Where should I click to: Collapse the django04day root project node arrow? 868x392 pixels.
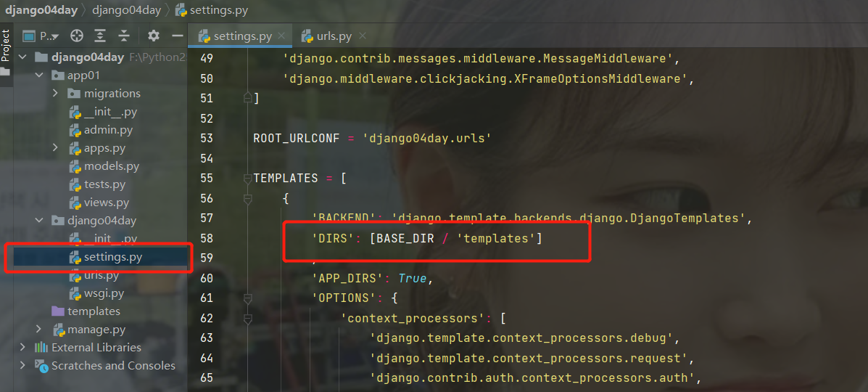click(22, 57)
